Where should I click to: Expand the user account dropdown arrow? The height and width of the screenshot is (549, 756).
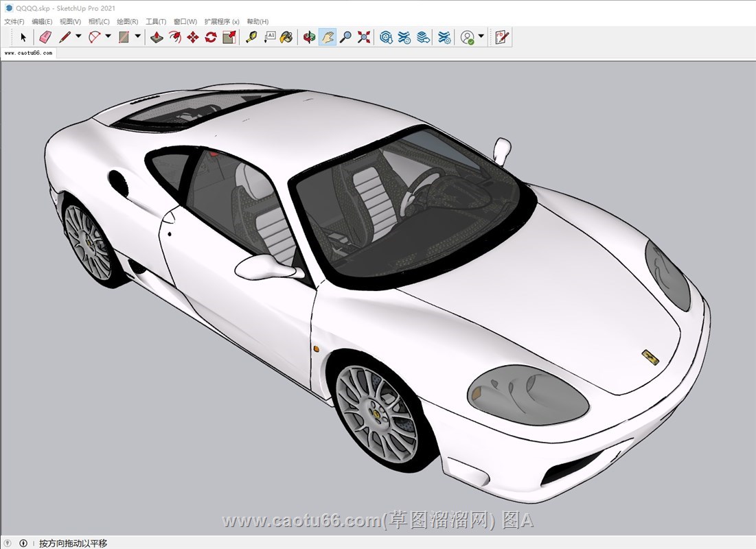click(481, 36)
